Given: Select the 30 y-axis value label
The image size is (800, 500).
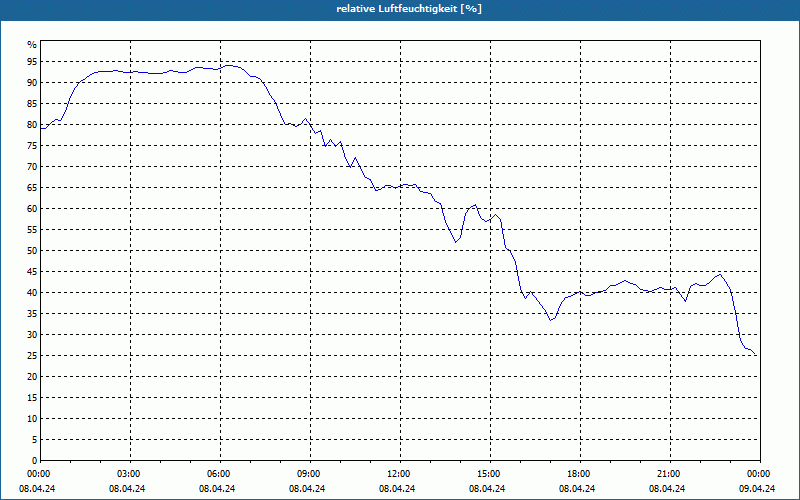Looking at the screenshot, I should (32, 335).
